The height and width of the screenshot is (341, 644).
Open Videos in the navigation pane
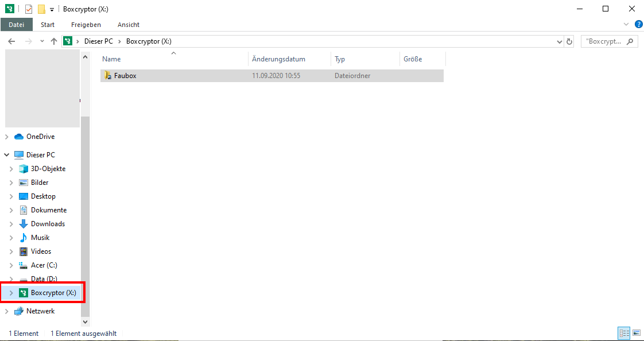[x=41, y=251]
